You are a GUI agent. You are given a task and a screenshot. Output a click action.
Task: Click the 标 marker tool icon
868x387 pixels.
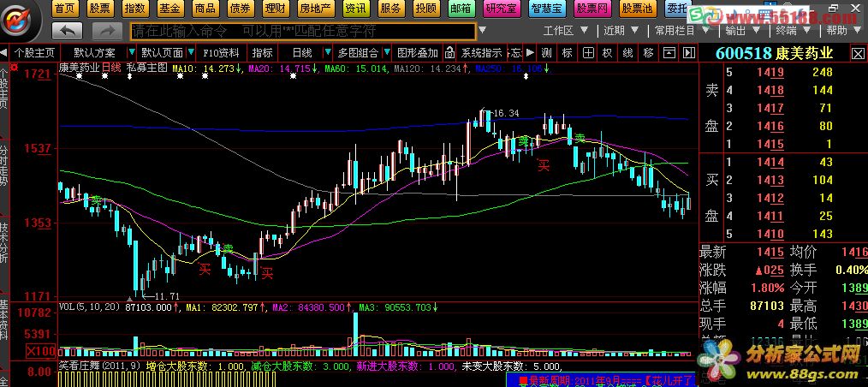567,53
